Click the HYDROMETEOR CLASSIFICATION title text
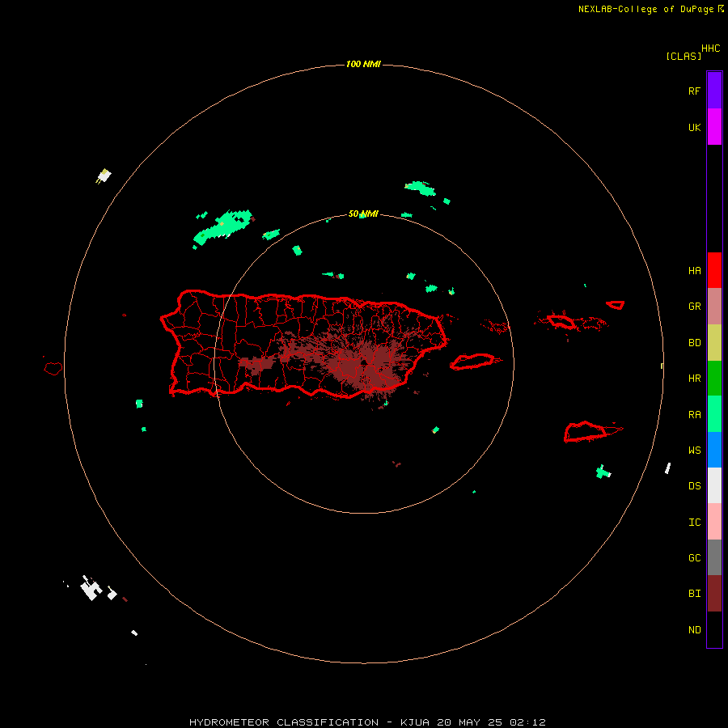Image resolution: width=728 pixels, height=728 pixels. [284, 722]
